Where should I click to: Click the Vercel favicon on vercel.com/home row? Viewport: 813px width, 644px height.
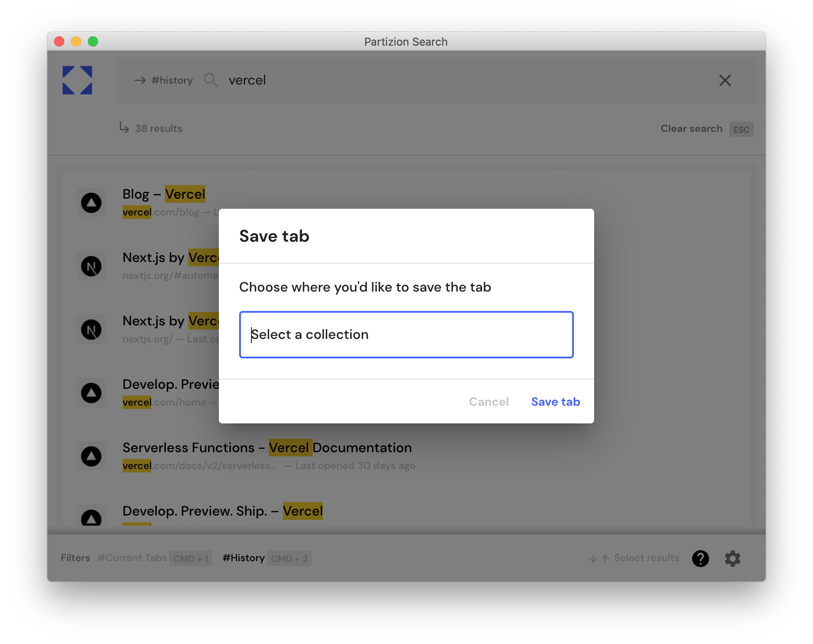pos(91,393)
